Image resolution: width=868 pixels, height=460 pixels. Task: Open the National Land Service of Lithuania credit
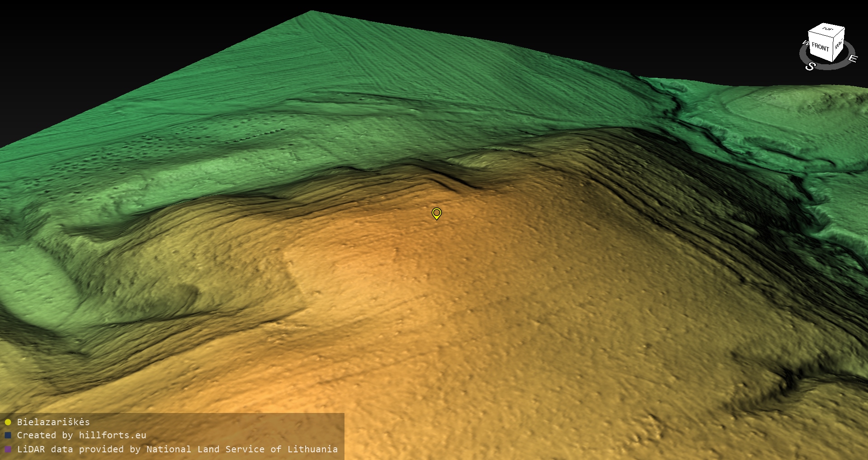(x=242, y=449)
